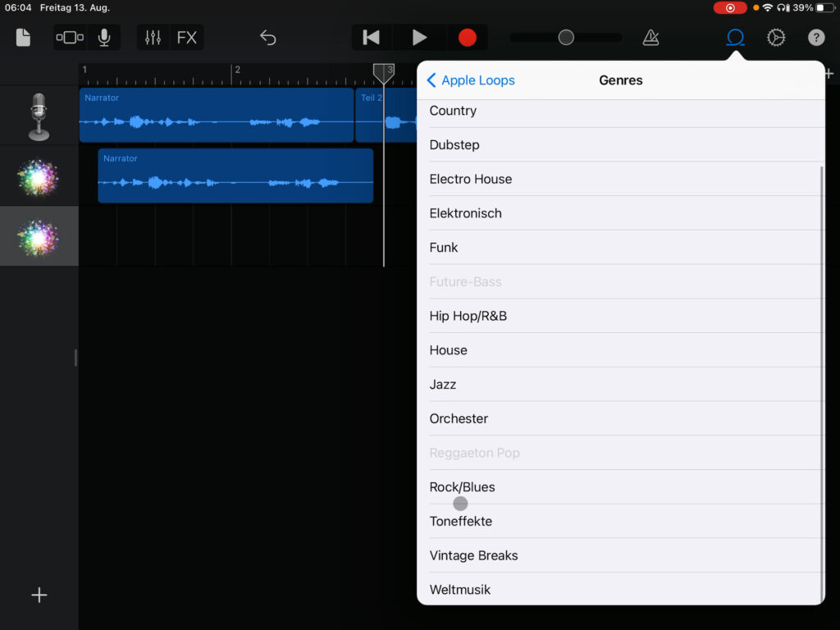Toggle the metronome on or off

651,38
